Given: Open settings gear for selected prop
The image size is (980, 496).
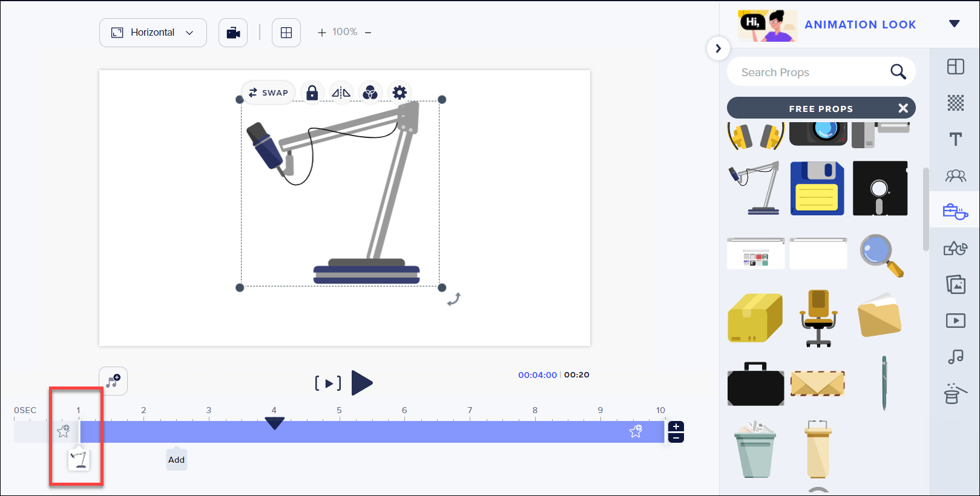Looking at the screenshot, I should tap(400, 93).
